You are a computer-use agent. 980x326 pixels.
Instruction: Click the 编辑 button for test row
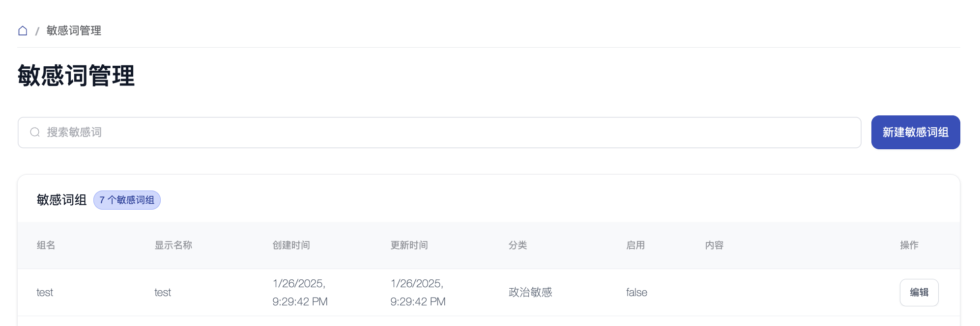(x=919, y=293)
